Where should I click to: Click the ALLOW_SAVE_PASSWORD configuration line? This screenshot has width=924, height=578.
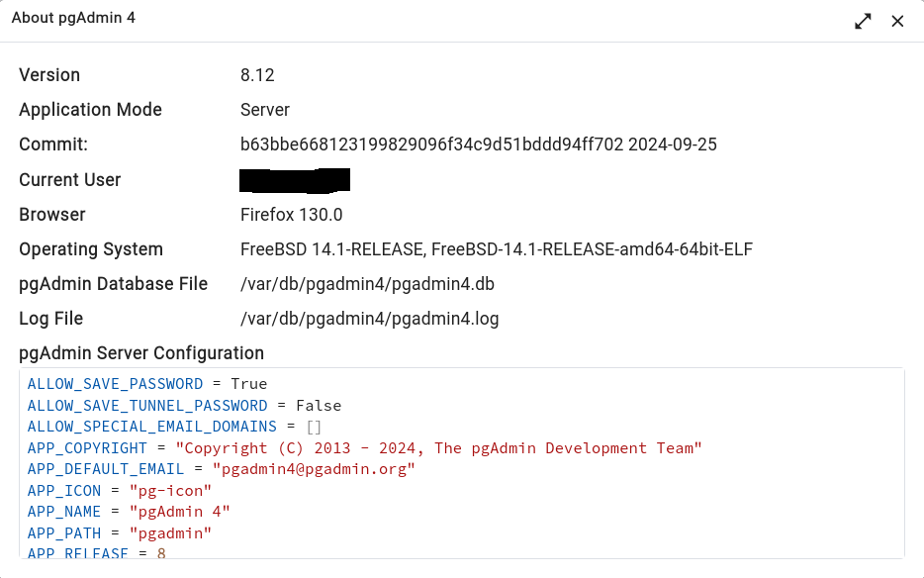[x=147, y=384]
